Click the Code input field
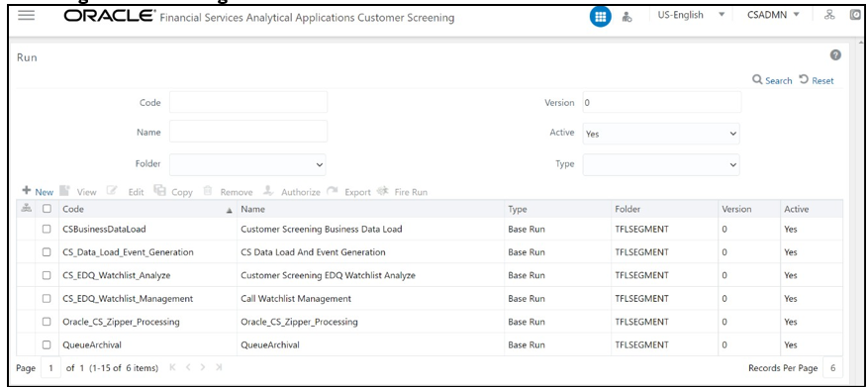 pos(248,102)
